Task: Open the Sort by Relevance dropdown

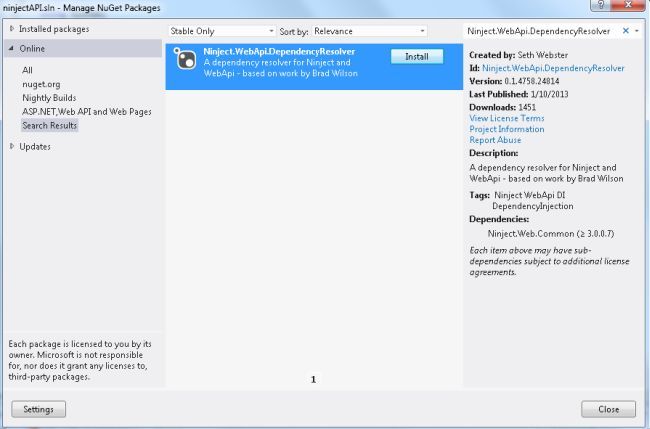Action: coord(369,31)
